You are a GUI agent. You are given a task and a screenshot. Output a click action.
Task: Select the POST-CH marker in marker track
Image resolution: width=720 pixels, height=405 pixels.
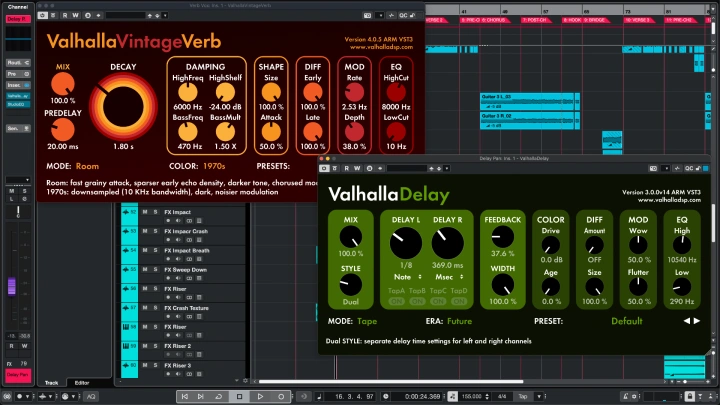(536, 20)
